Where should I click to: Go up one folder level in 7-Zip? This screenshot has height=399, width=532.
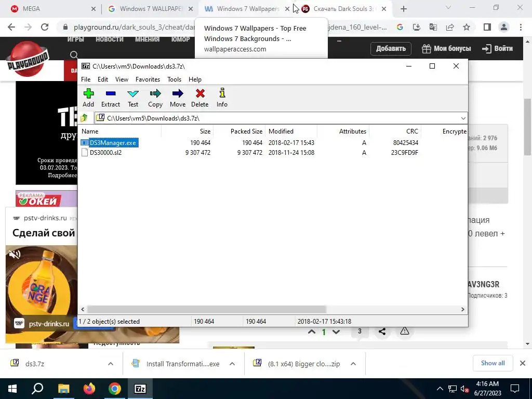[84, 118]
